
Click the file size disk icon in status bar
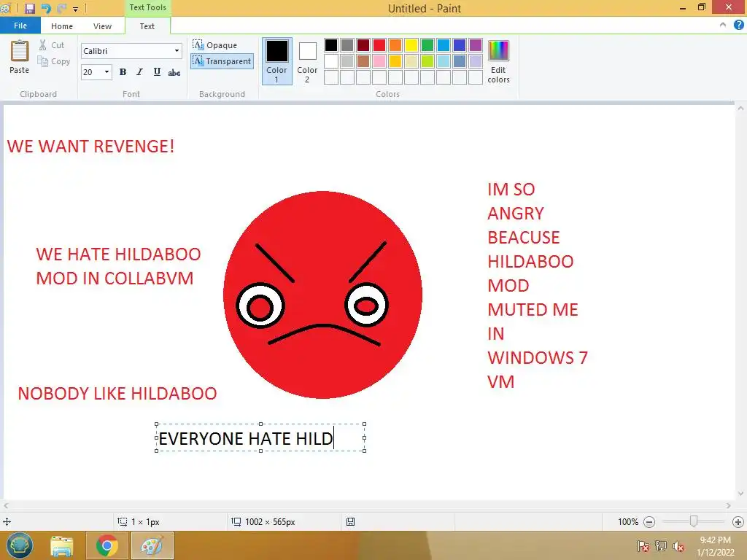[x=350, y=522]
